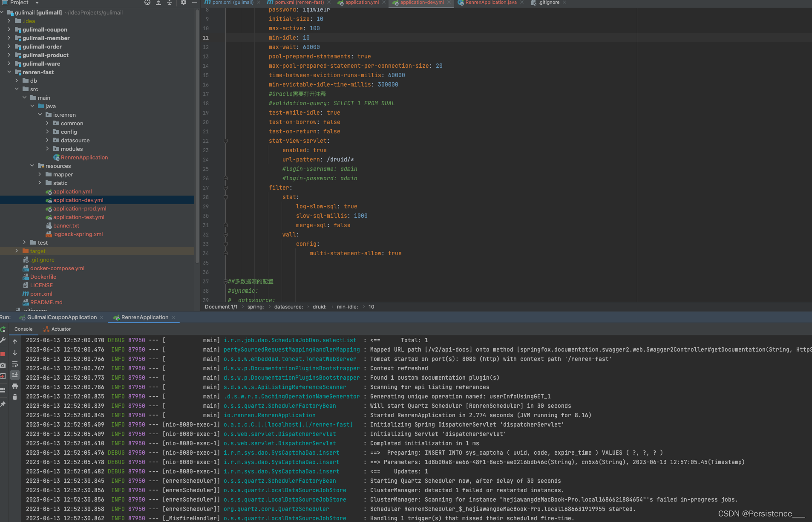Close the pom.xml (gulimall) editor tab
Image resolution: width=812 pixels, height=522 pixels.
(x=259, y=3)
